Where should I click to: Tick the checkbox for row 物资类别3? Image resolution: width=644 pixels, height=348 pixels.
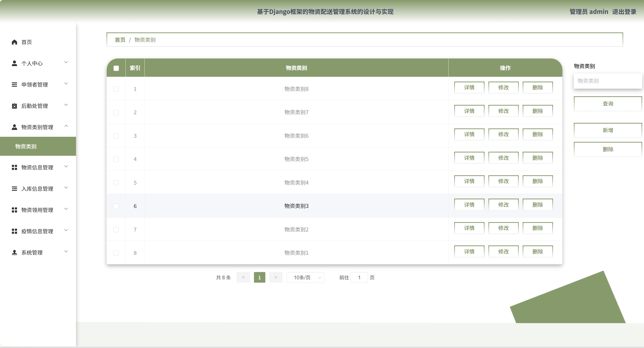pos(116,206)
